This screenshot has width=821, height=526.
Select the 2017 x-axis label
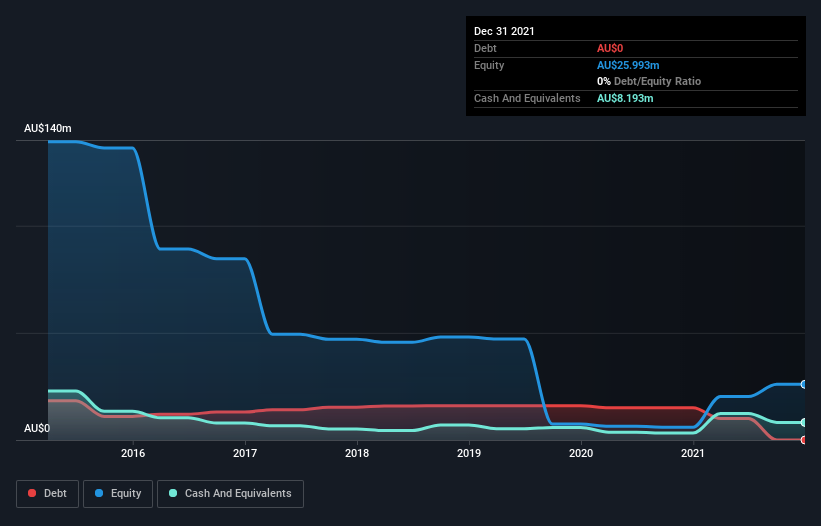(245, 453)
